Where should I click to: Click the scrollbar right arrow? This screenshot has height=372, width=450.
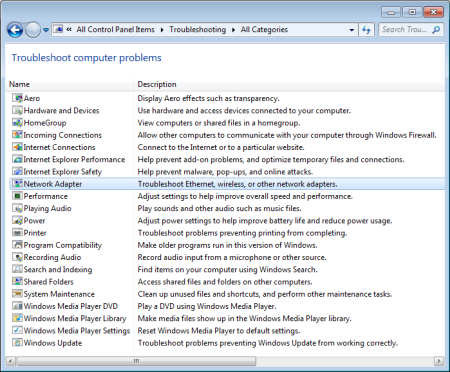439,361
